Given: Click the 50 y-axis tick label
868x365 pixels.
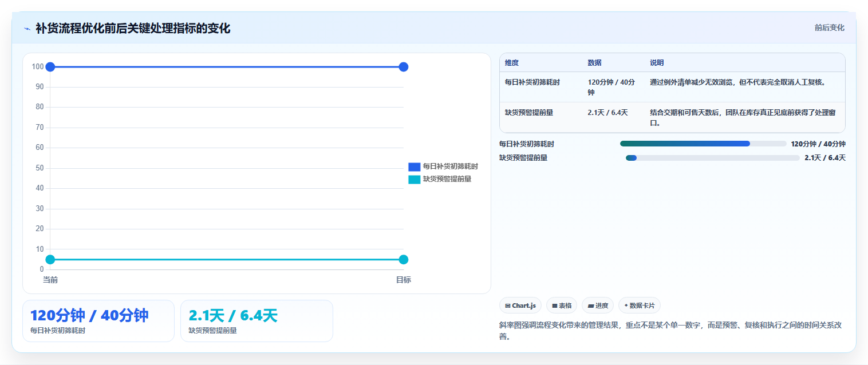Looking at the screenshot, I should (x=40, y=168).
